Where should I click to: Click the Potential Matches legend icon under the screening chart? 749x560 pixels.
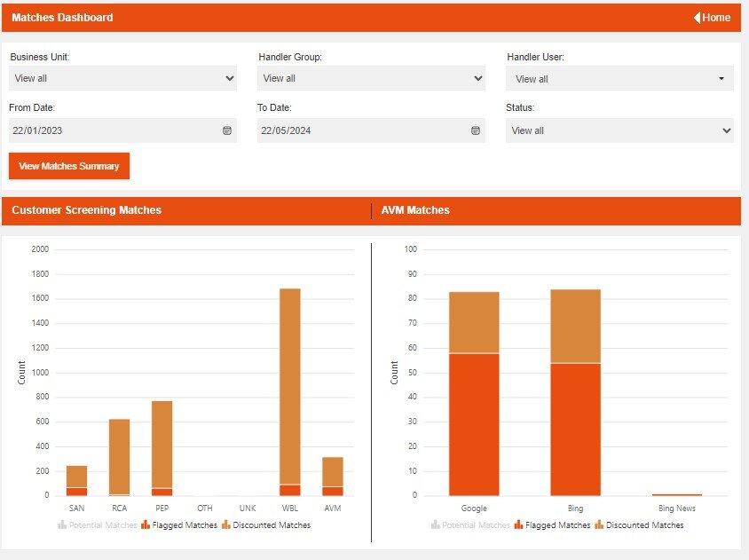click(x=62, y=525)
